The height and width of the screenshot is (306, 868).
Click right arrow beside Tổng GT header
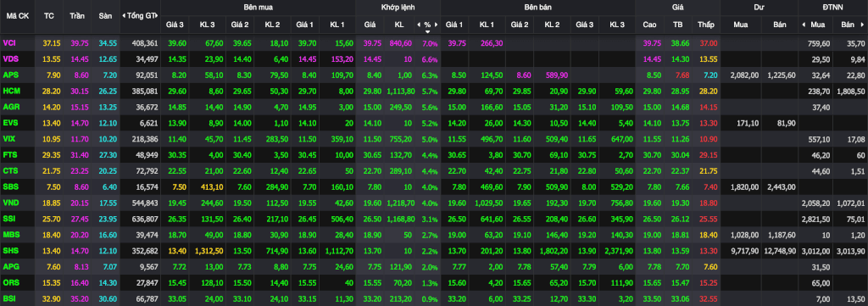pyautogui.click(x=158, y=16)
